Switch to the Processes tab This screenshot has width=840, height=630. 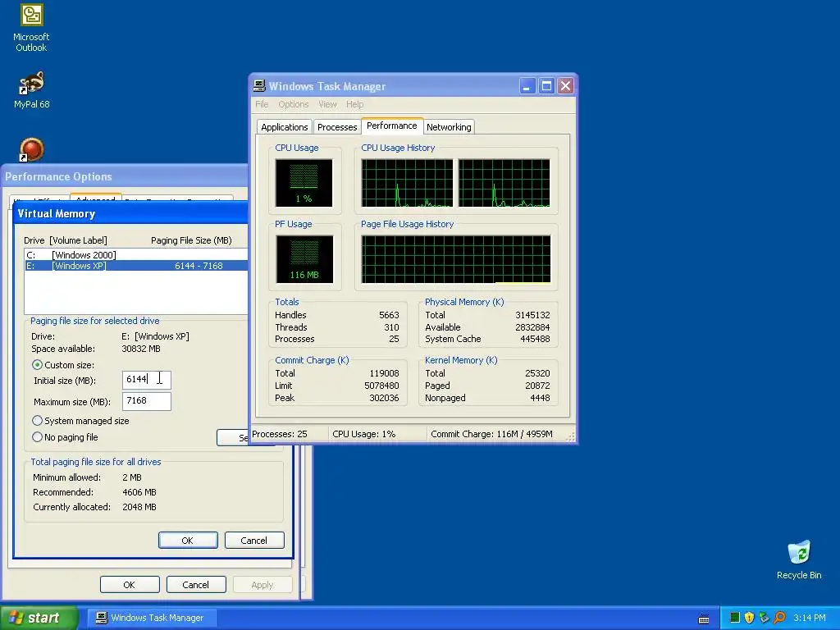(337, 127)
